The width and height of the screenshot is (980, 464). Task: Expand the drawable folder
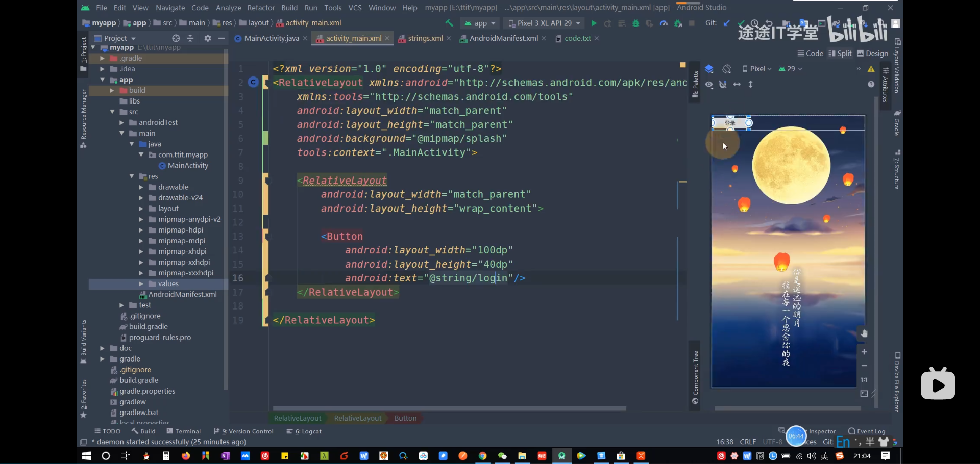pos(141,187)
